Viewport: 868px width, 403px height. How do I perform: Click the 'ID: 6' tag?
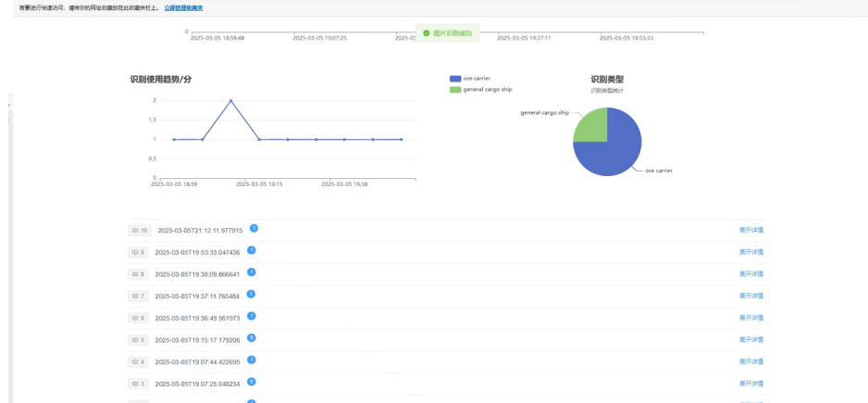coord(138,318)
